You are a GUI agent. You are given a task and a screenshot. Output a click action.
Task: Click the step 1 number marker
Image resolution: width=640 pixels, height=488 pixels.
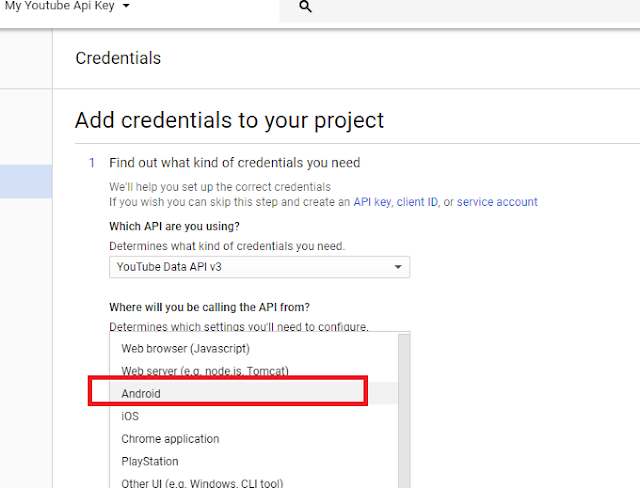coord(91,162)
